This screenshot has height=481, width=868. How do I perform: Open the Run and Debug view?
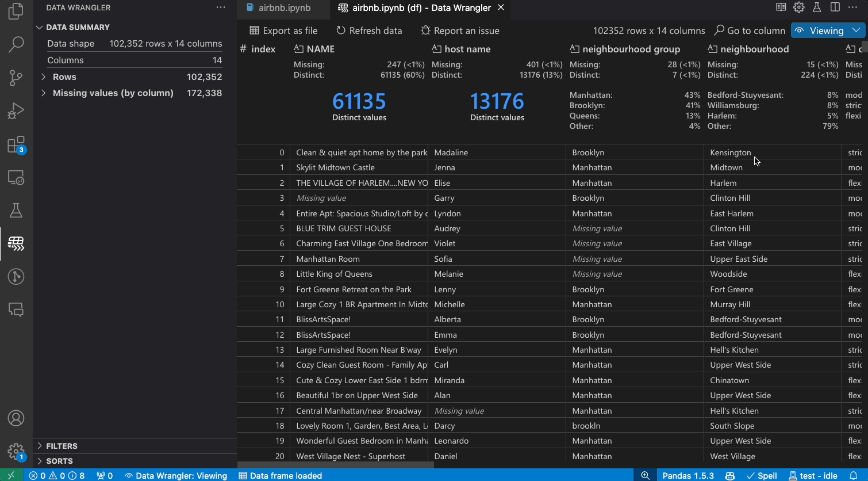[x=16, y=110]
